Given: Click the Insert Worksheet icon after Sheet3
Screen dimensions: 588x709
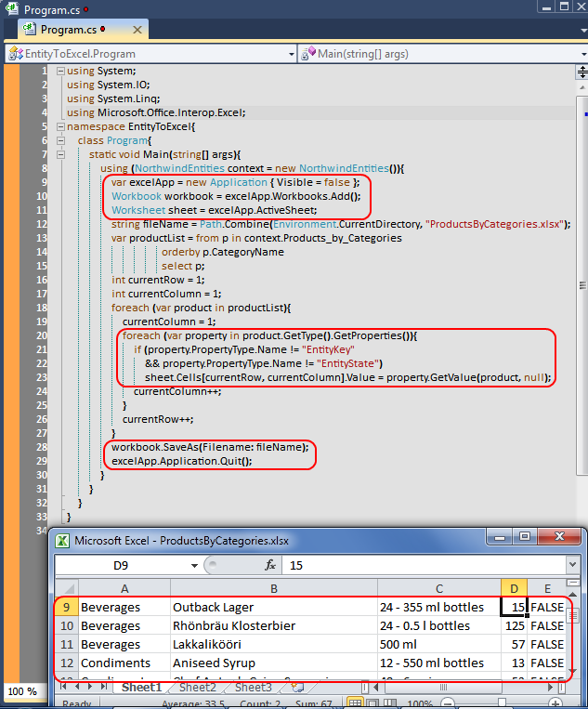Looking at the screenshot, I should (x=297, y=688).
